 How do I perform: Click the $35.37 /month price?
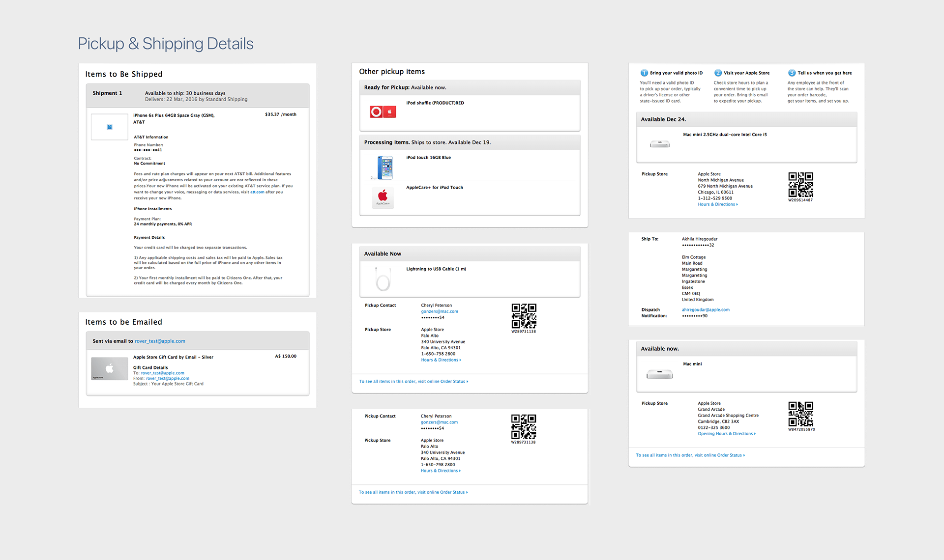tap(281, 114)
